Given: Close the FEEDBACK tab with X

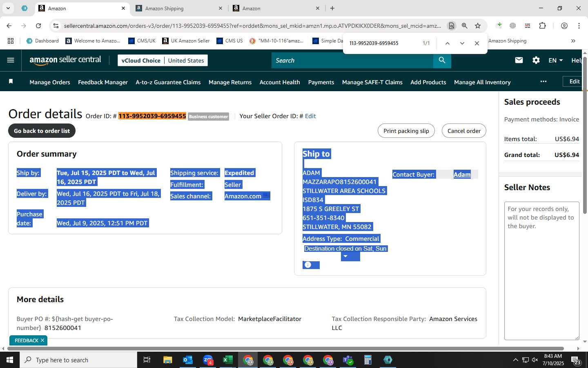Looking at the screenshot, I should (42, 340).
